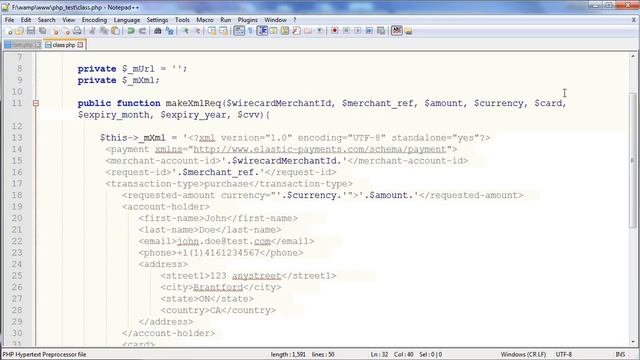Close the current document from the toolbar

(55, 31)
